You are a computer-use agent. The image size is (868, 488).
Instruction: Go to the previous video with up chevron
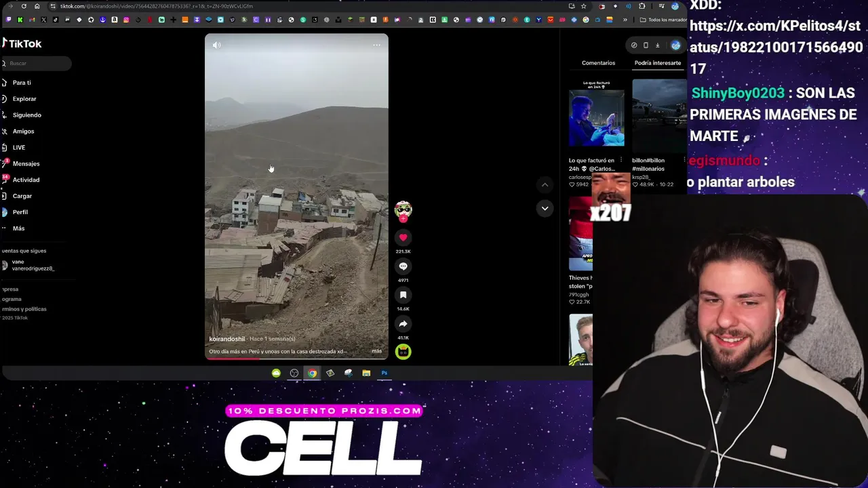click(x=545, y=184)
